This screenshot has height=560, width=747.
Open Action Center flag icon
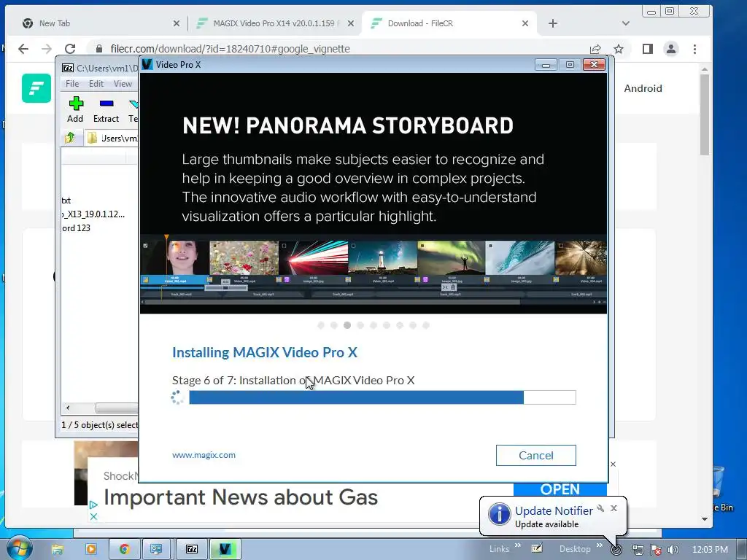[x=656, y=550]
